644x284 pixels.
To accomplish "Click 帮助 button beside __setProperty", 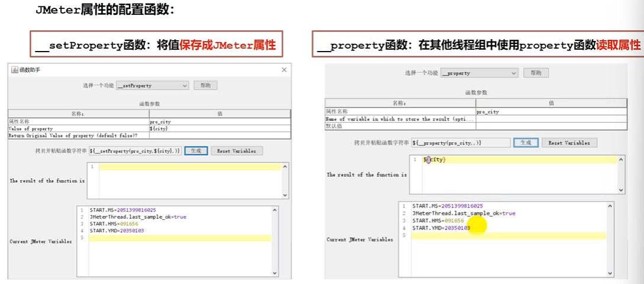I will [205, 85].
